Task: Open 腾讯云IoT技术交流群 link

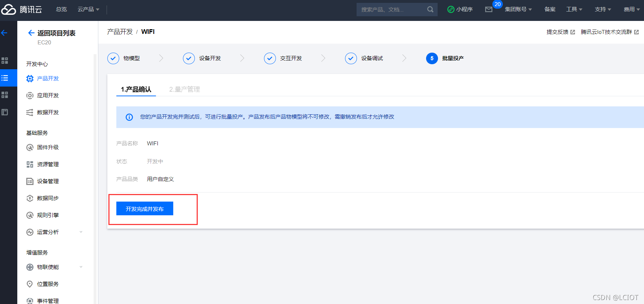Action: coord(606,32)
